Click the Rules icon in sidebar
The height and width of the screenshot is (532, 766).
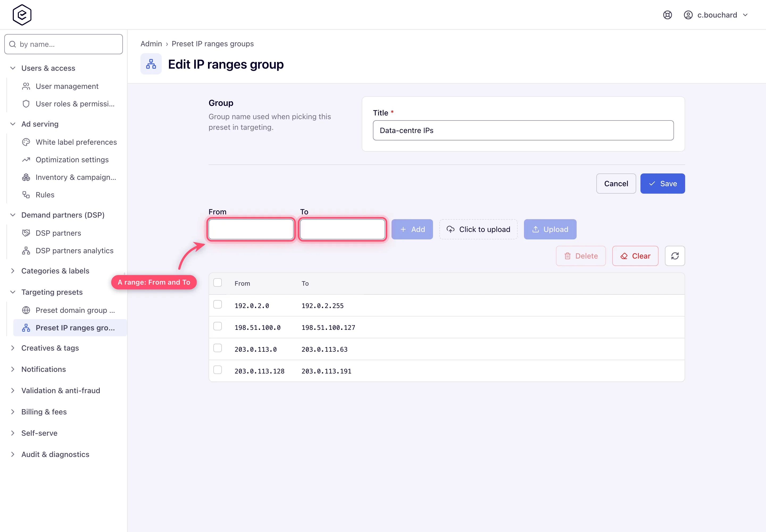click(x=26, y=195)
